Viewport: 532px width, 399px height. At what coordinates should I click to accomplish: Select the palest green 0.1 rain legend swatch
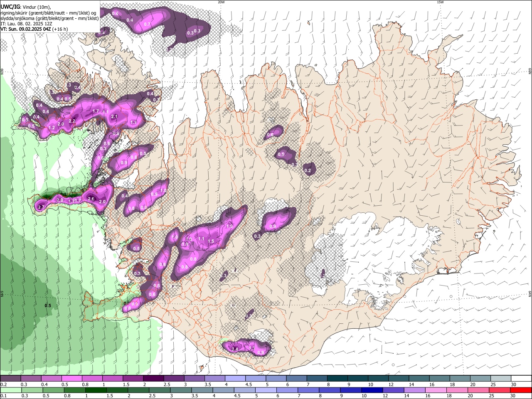[x=11, y=390]
